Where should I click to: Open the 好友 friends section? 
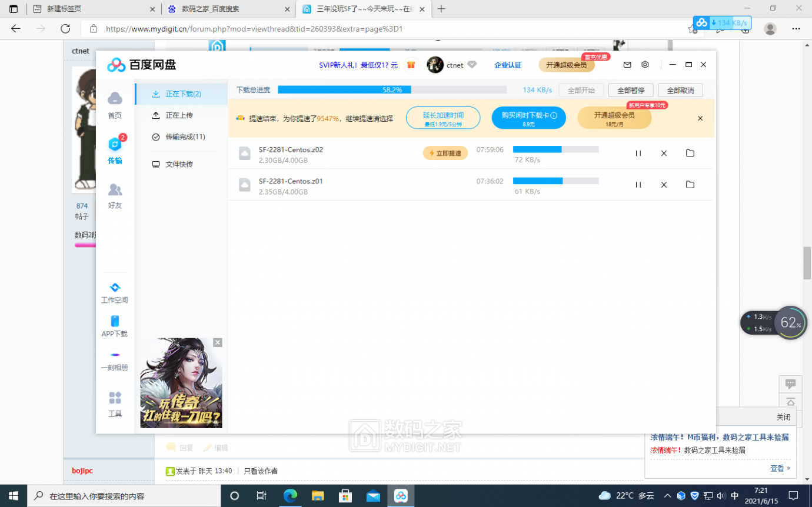(115, 196)
